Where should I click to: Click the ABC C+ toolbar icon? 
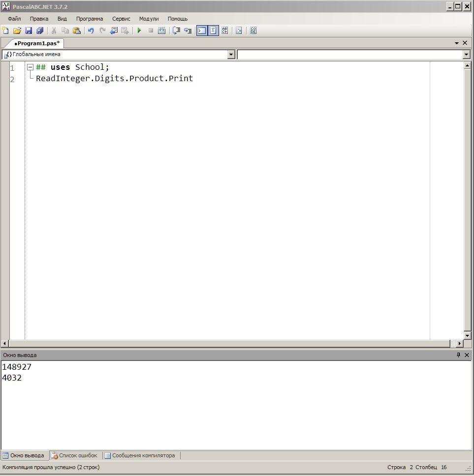(x=225, y=30)
